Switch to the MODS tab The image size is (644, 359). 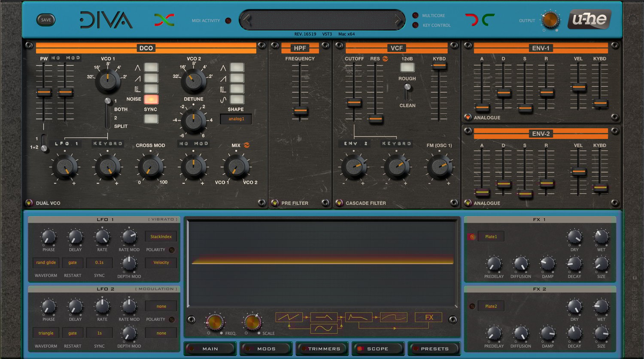(x=266, y=349)
